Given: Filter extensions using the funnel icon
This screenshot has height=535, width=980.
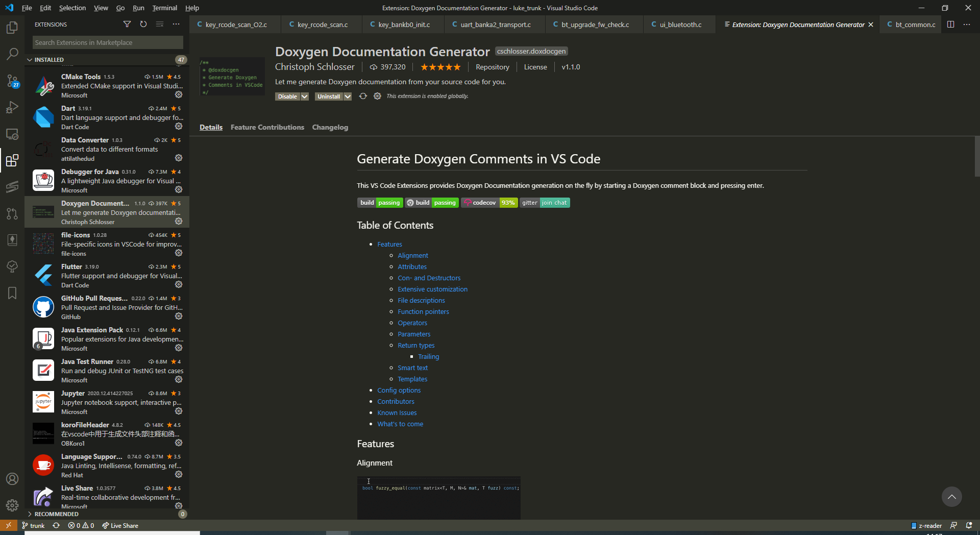Looking at the screenshot, I should (127, 24).
